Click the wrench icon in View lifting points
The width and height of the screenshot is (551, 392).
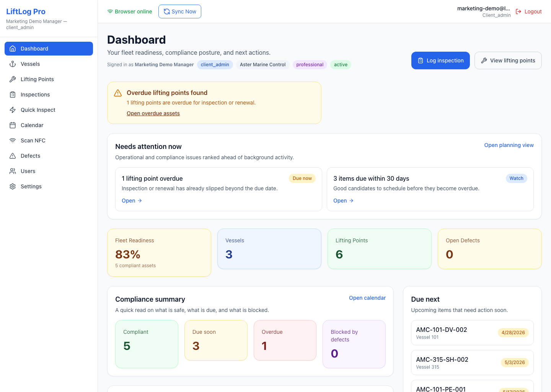[484, 60]
